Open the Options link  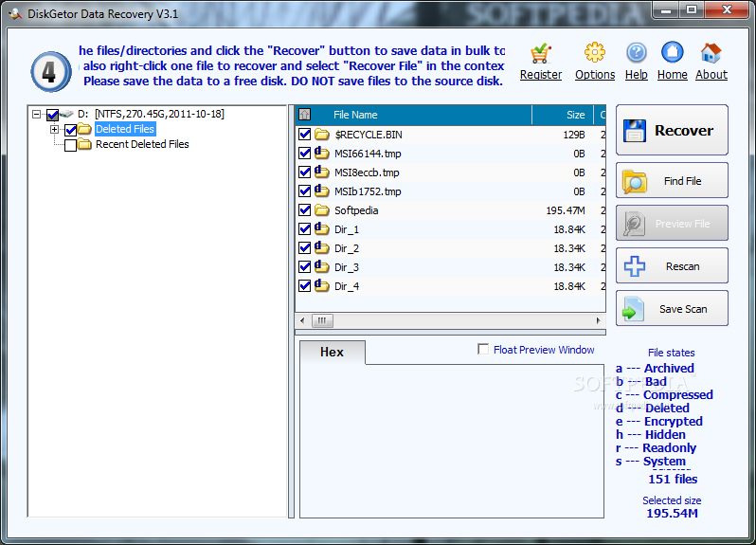595,75
